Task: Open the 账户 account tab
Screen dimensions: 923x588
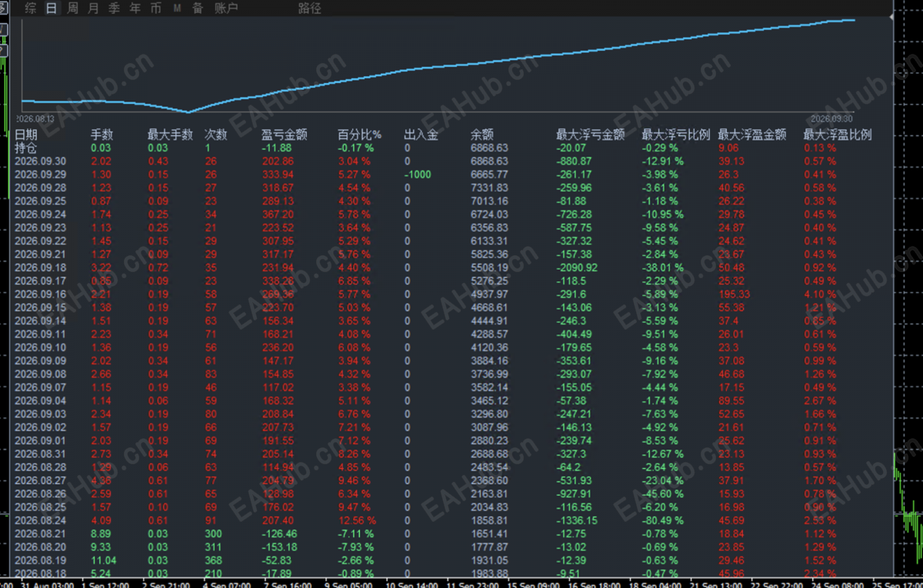Action: (x=225, y=8)
